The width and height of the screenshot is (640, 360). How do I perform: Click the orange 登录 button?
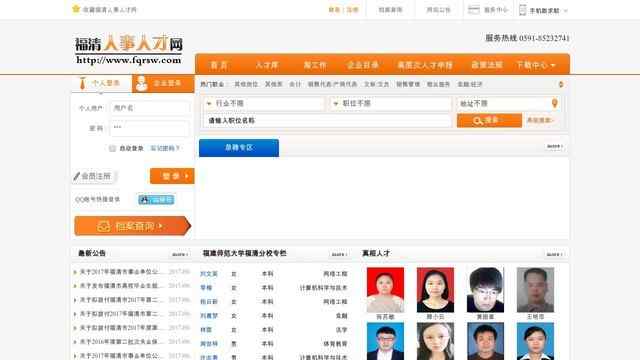tap(172, 176)
